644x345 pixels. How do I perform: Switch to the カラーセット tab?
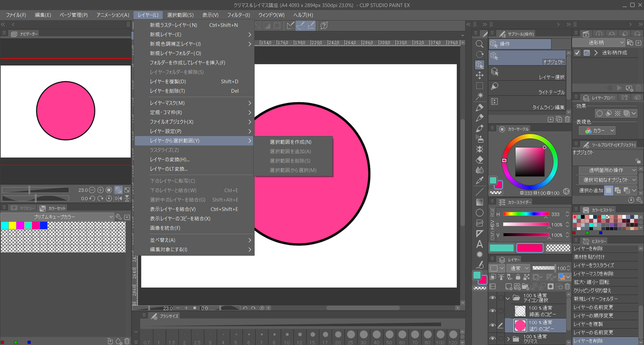point(53,207)
